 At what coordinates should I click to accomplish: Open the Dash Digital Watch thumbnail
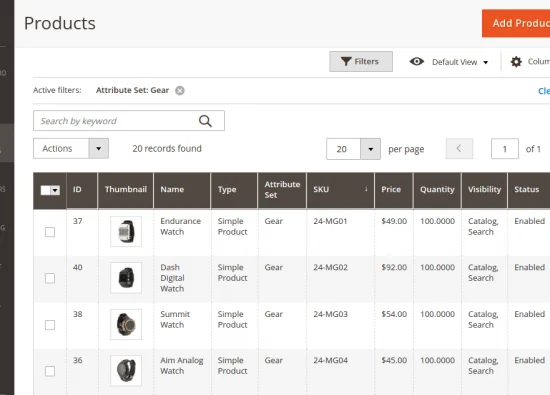pyautogui.click(x=126, y=277)
